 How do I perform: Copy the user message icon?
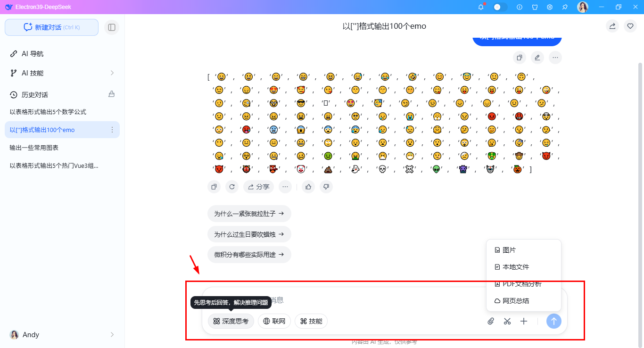coord(520,58)
